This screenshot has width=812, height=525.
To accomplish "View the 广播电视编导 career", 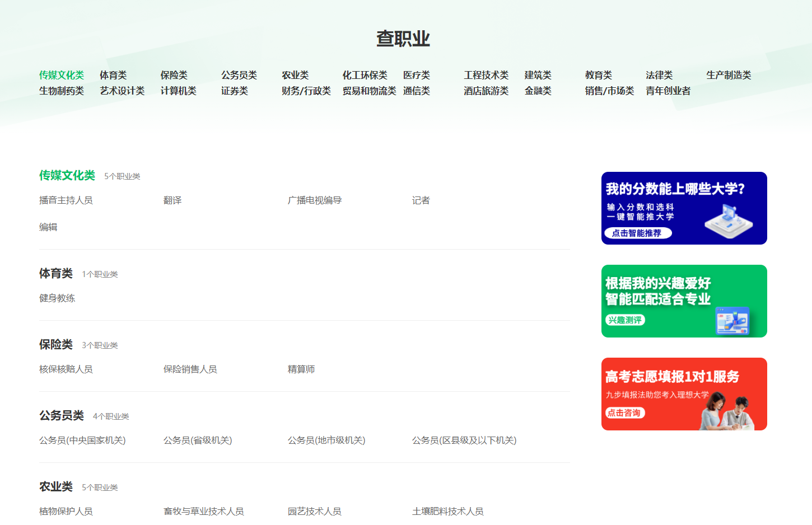I will point(315,200).
